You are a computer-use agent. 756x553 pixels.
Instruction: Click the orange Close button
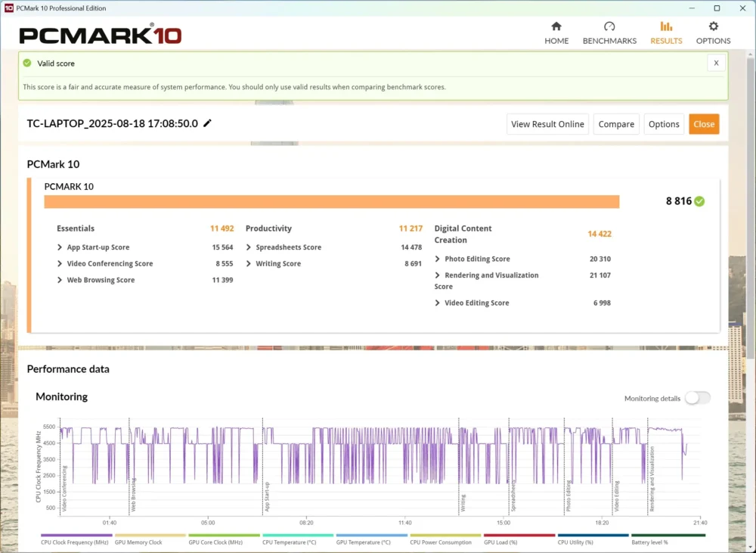click(704, 124)
